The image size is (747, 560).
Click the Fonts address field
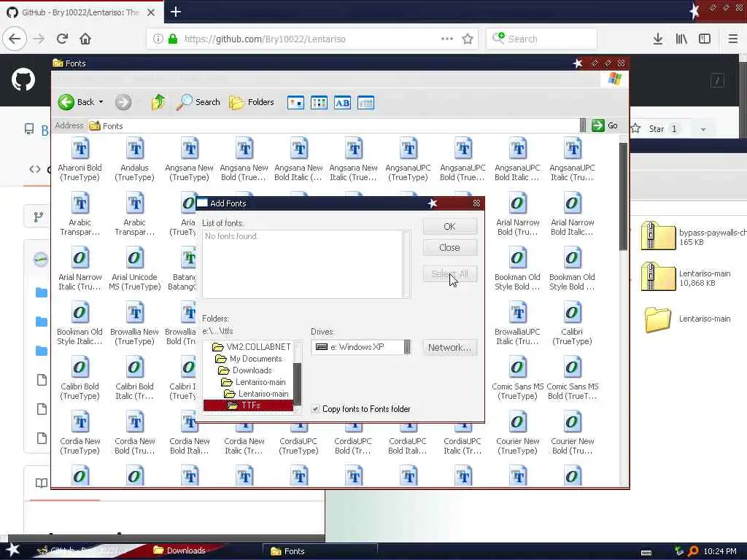pyautogui.click(x=333, y=125)
